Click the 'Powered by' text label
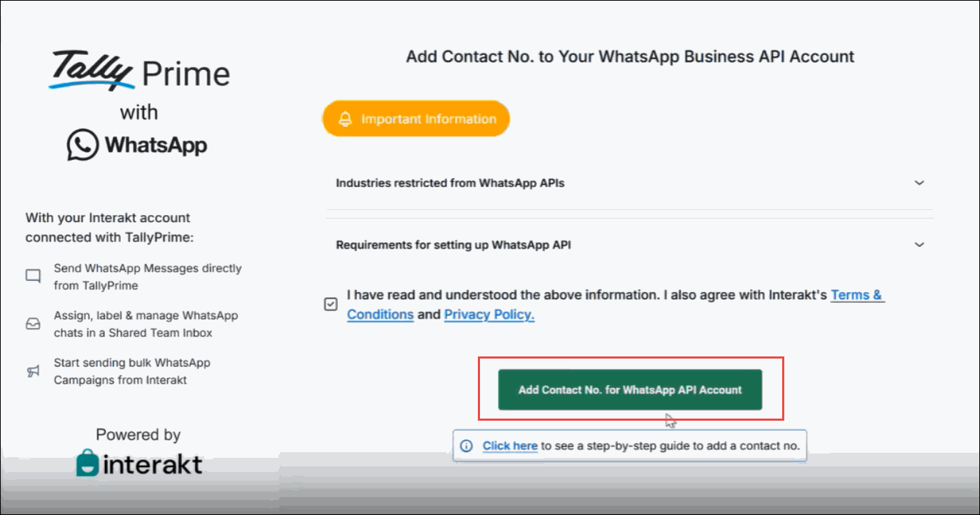The width and height of the screenshot is (980, 515). point(138,434)
